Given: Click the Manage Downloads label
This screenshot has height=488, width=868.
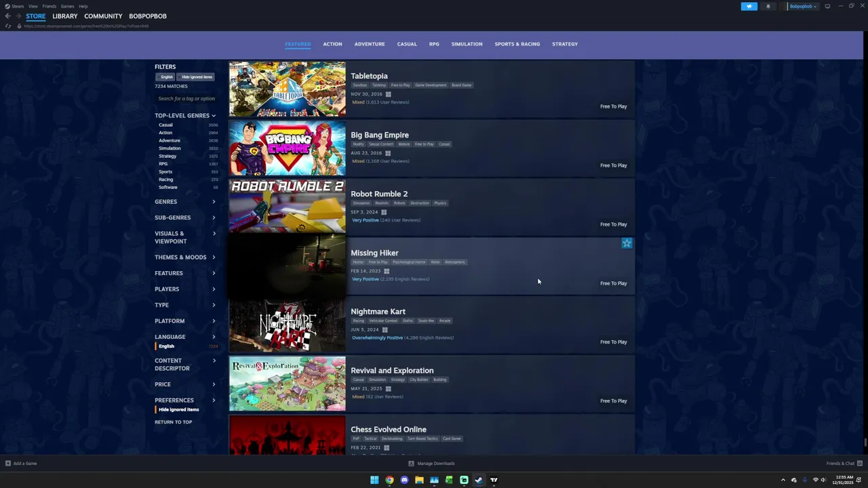Looking at the screenshot, I should coord(436,464).
